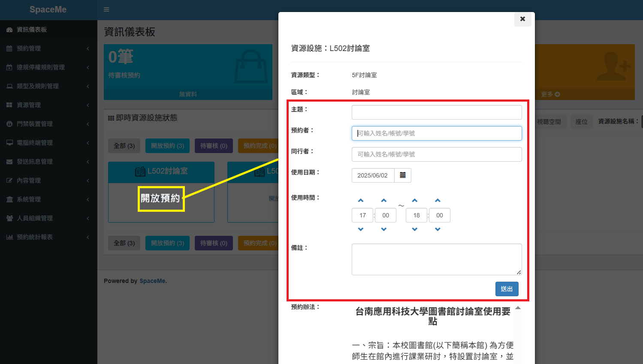Open 資訊儀表板 in the sidebar
The image size is (643, 364).
click(31, 30)
